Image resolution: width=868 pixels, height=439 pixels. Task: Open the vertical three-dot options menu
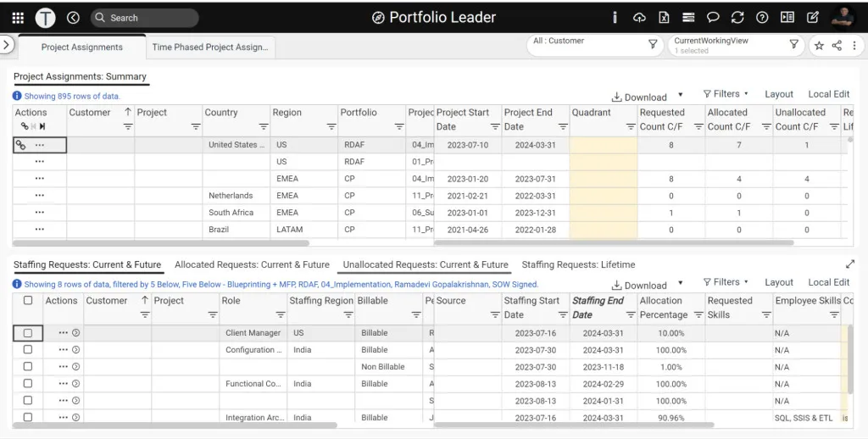pyautogui.click(x=854, y=46)
